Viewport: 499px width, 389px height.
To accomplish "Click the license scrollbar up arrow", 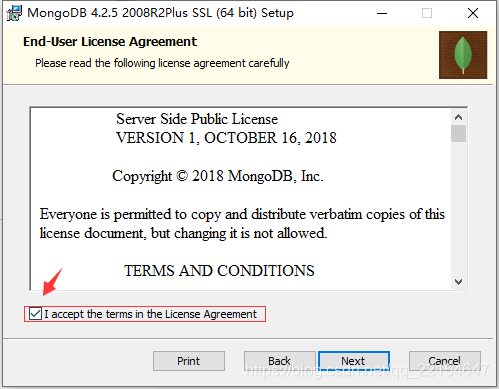I will pos(458,117).
